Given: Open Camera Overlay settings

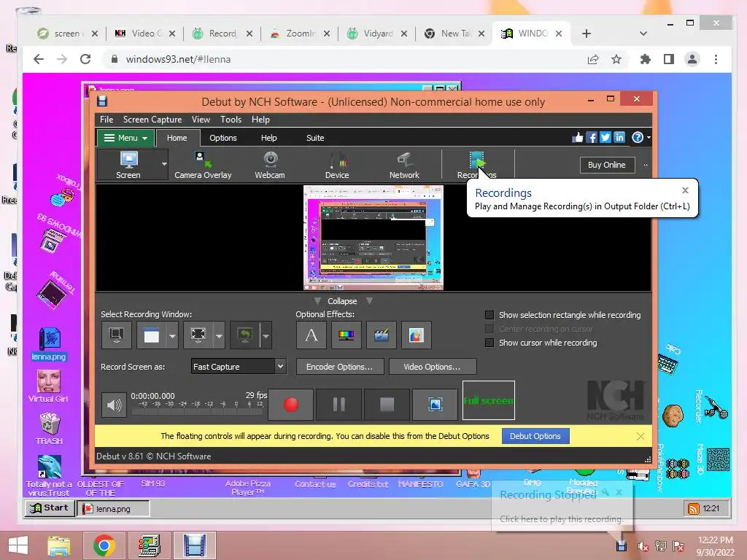Looking at the screenshot, I should point(203,165).
